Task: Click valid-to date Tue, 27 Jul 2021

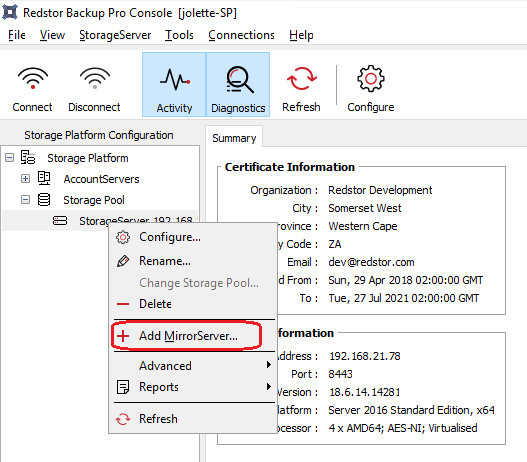Action: click(x=404, y=298)
